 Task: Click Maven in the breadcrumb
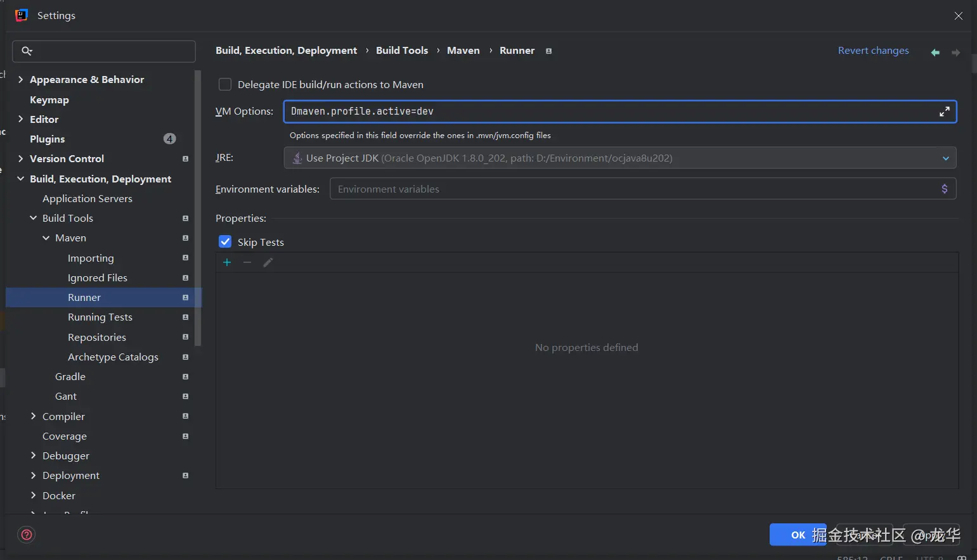coord(463,51)
